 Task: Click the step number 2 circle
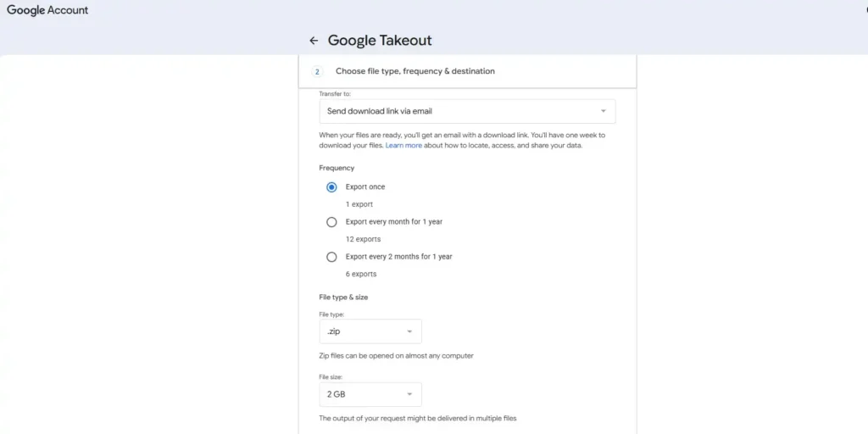pyautogui.click(x=317, y=71)
